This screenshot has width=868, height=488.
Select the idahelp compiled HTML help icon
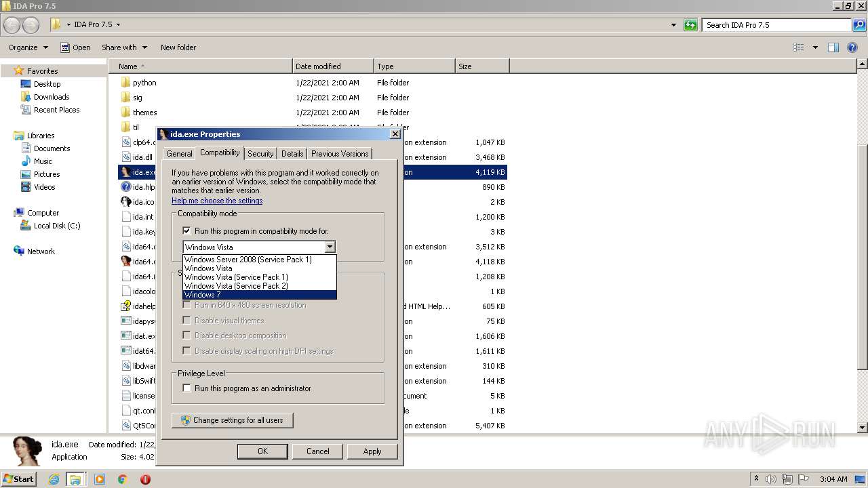click(x=125, y=306)
